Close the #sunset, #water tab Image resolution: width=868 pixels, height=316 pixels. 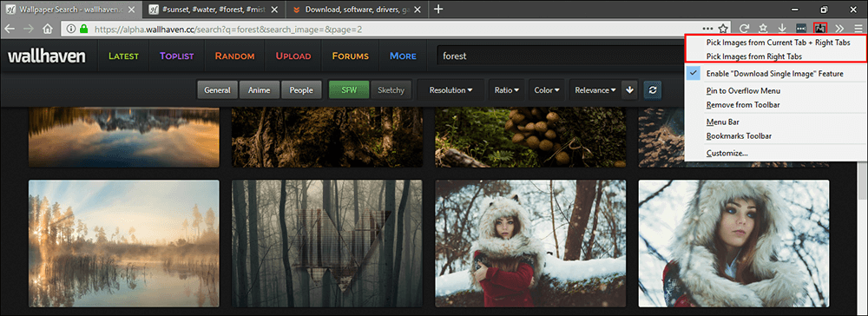point(274,10)
